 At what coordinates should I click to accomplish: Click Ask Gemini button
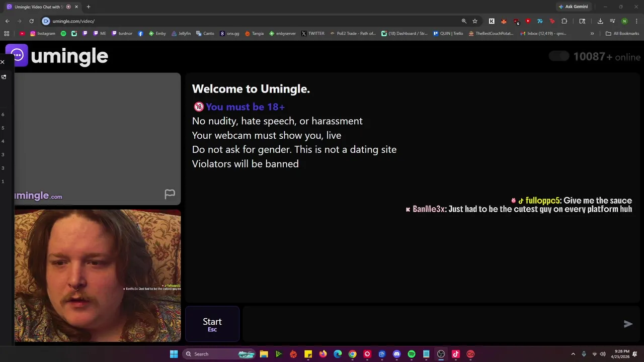click(573, 7)
